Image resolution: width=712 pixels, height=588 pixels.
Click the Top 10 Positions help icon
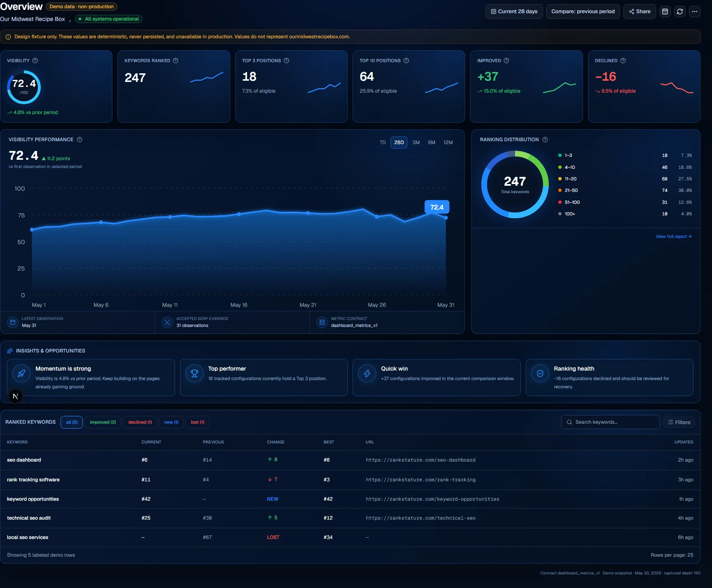point(406,61)
